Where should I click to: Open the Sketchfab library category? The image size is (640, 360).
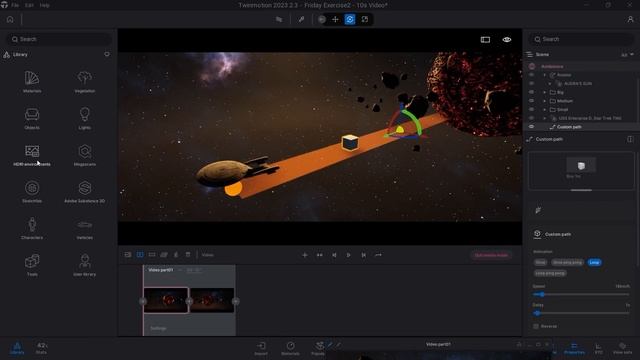point(32,192)
